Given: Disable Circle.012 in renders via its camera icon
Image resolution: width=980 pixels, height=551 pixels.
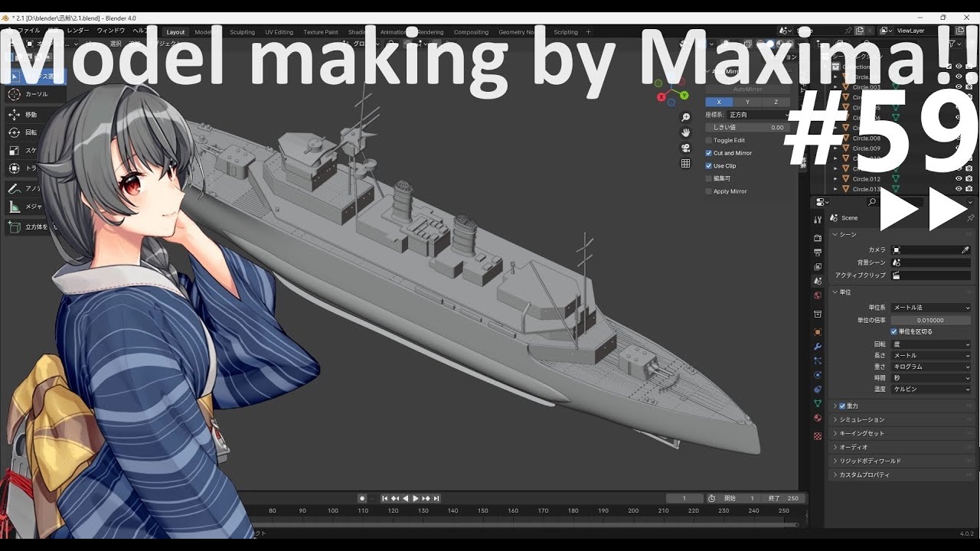Looking at the screenshot, I should (x=969, y=179).
